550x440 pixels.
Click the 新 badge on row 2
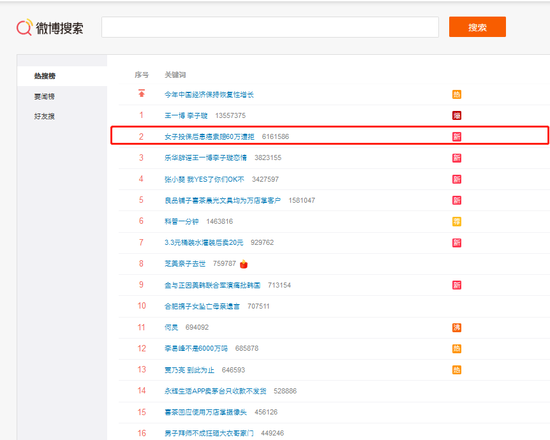click(x=456, y=136)
